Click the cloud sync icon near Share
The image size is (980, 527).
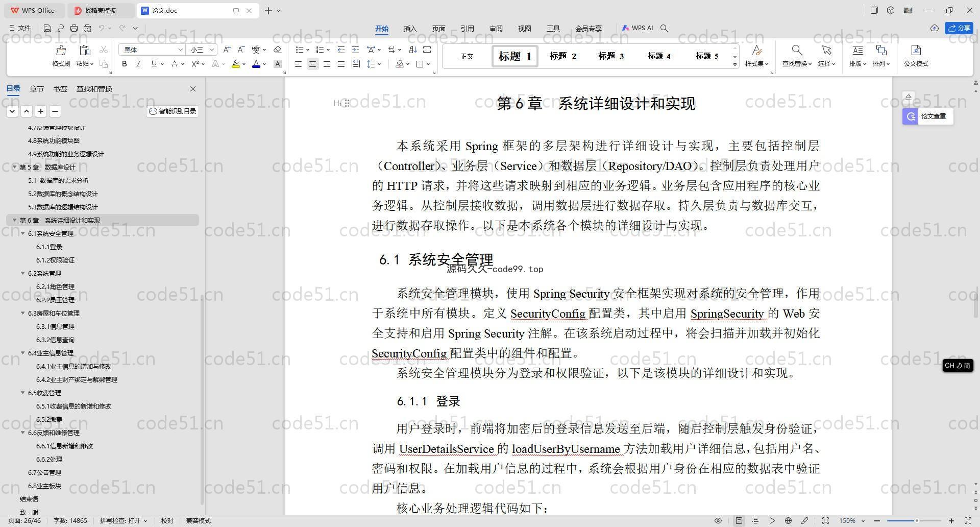935,28
